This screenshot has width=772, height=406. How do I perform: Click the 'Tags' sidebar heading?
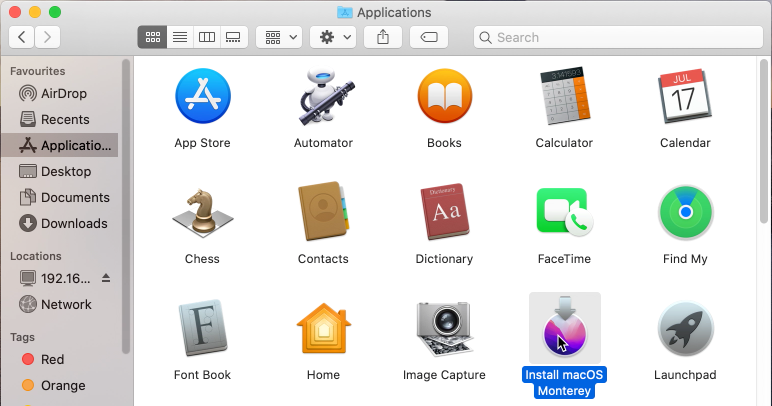point(22,337)
